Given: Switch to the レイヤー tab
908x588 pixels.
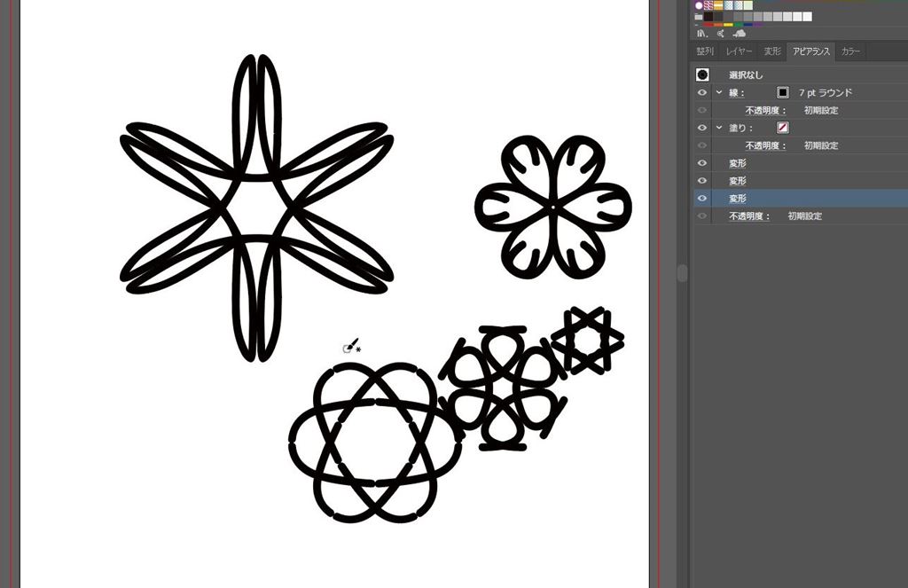Looking at the screenshot, I should [x=739, y=51].
